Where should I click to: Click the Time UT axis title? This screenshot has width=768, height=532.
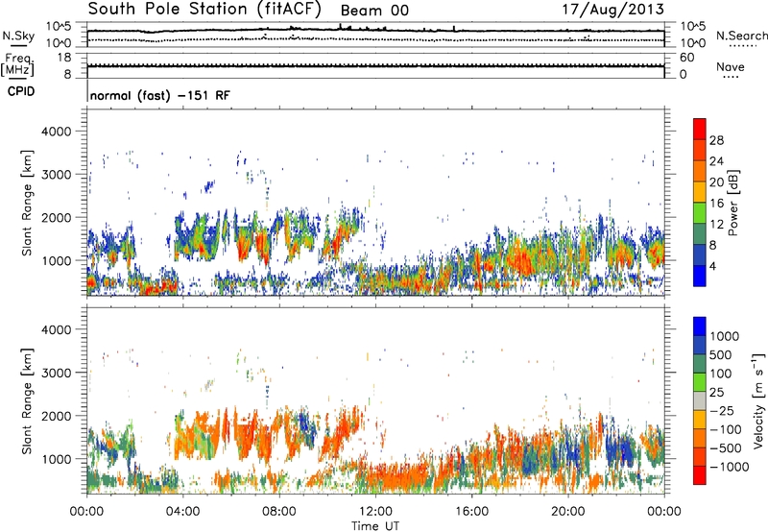click(x=375, y=526)
